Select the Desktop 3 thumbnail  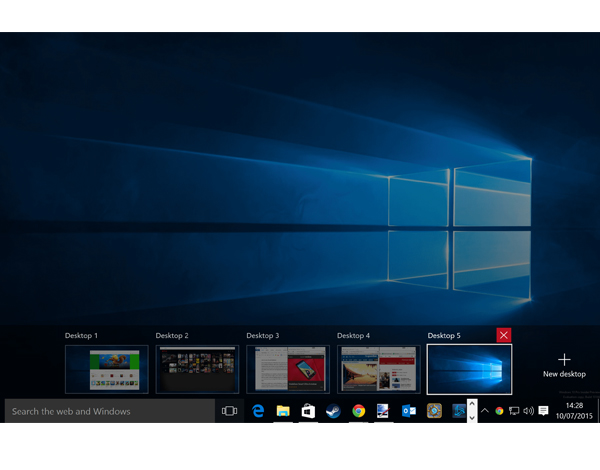[288, 369]
